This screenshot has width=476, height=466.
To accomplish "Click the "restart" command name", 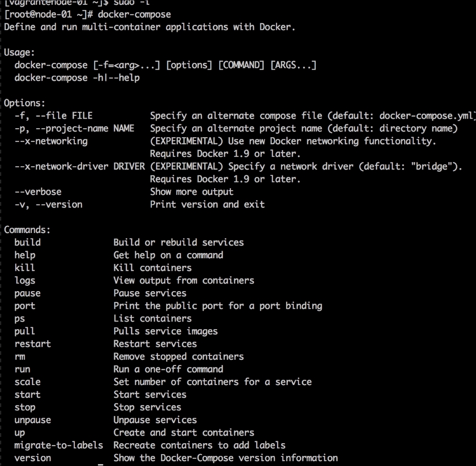I will (x=32, y=344).
